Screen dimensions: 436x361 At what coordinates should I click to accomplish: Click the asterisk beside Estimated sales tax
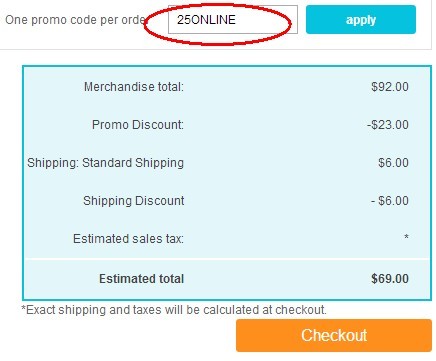click(x=406, y=237)
